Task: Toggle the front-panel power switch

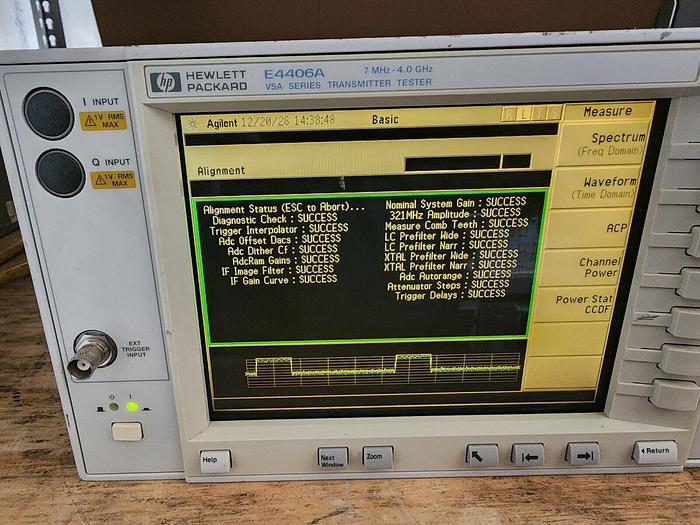Action: click(x=127, y=432)
